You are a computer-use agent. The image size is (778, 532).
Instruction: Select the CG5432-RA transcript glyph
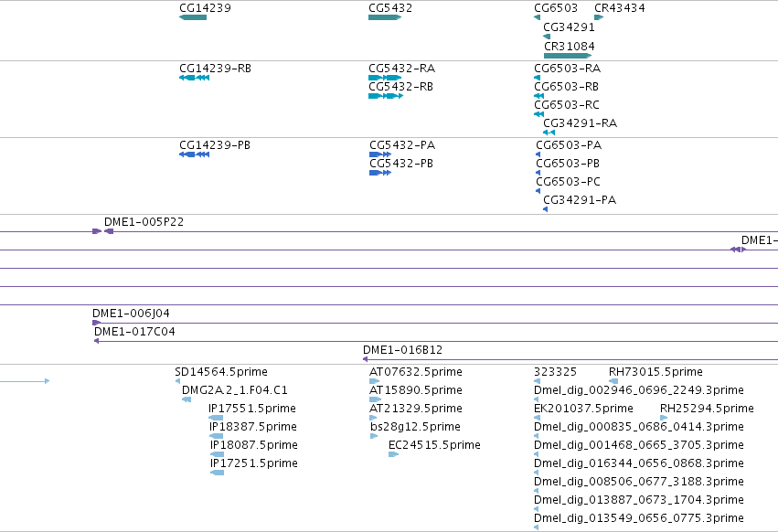click(385, 78)
